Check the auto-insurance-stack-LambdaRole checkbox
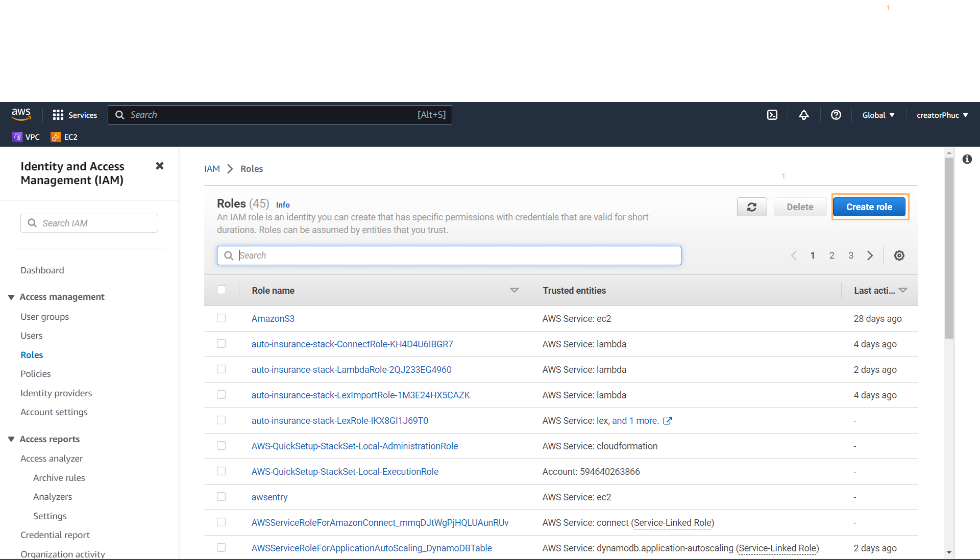Screen dimensions: 980x560 (x=222, y=369)
